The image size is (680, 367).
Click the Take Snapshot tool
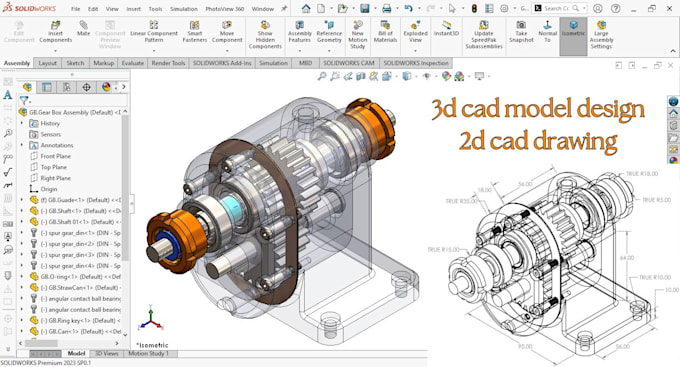tap(521, 32)
